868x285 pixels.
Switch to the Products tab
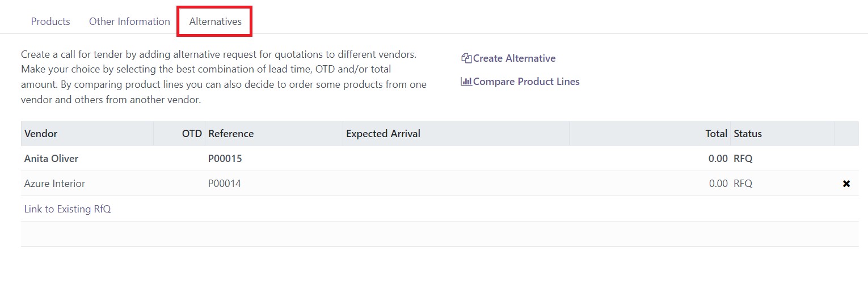[50, 22]
